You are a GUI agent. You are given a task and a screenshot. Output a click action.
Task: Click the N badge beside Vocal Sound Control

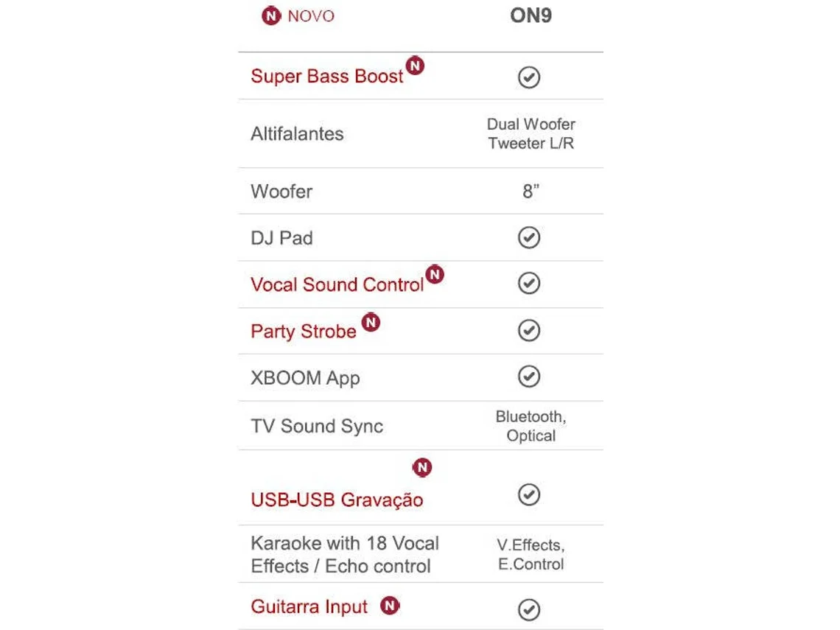[x=435, y=274]
